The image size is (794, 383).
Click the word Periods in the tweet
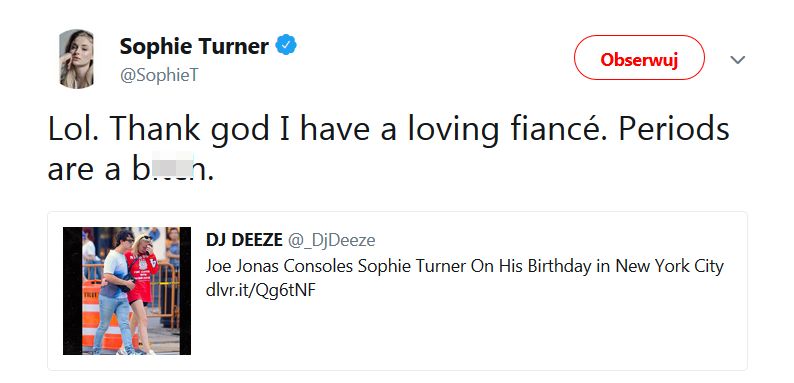click(x=674, y=130)
